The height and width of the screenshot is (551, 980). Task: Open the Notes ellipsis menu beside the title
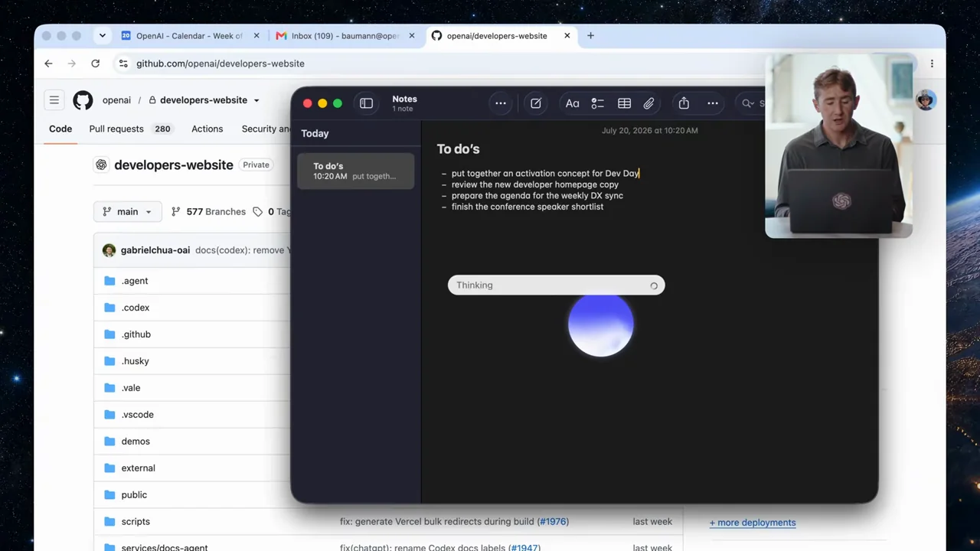pos(500,103)
